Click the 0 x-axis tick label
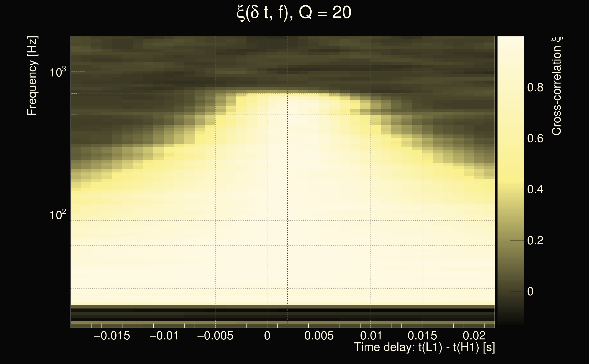This screenshot has height=364, width=589. pyautogui.click(x=267, y=336)
